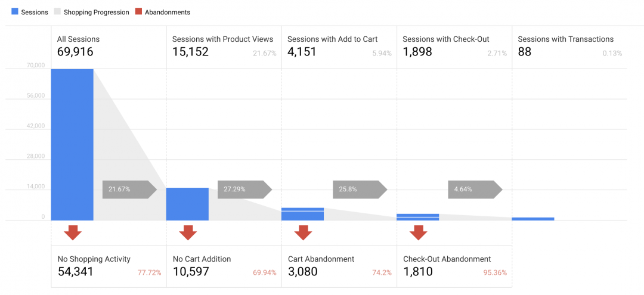Select the Sessions with Product Views bar

point(187,204)
